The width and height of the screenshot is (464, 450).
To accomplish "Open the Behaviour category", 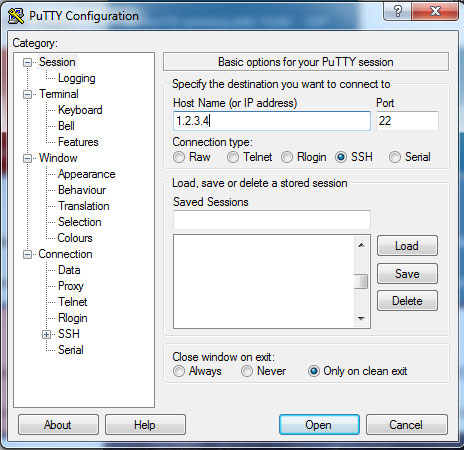I will pos(82,190).
